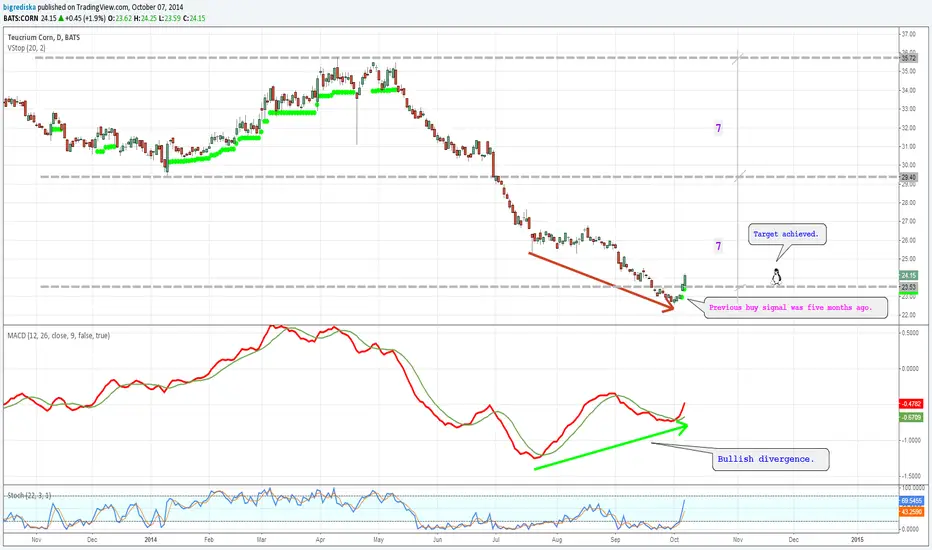
Task: Click the penguin icon near target line
Action: 776,276
